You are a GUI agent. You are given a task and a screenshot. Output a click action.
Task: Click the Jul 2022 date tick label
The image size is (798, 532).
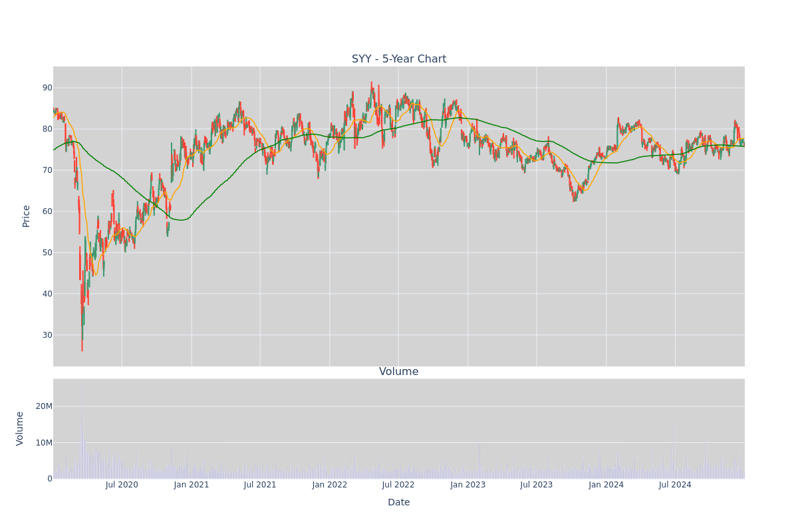click(398, 485)
